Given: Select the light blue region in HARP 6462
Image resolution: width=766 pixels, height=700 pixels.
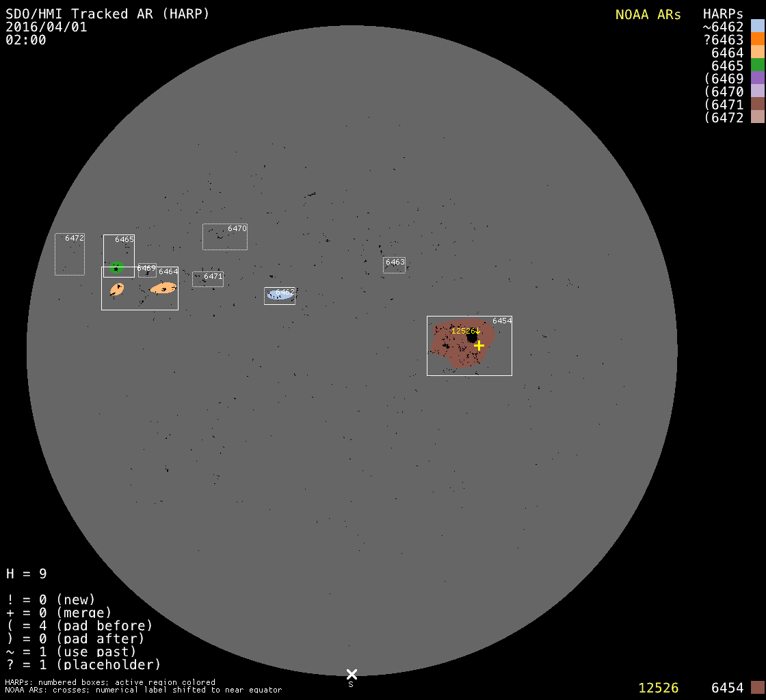Looking at the screenshot, I should tap(280, 295).
